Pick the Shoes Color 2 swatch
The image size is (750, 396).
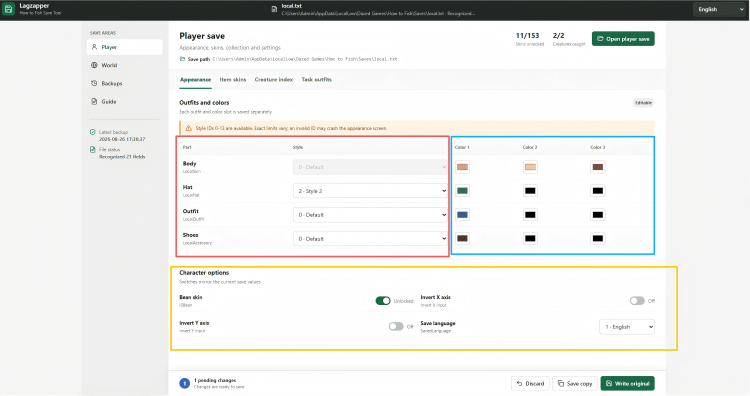(530, 239)
